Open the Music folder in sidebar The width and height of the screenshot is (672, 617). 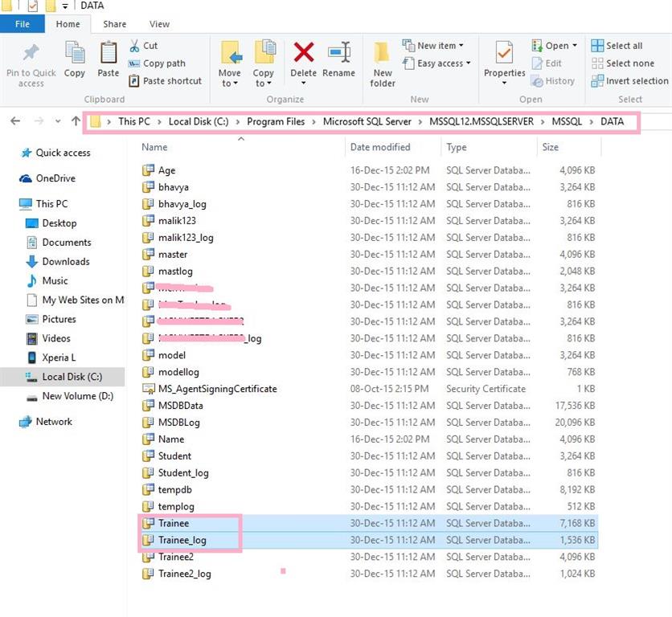pos(47,280)
